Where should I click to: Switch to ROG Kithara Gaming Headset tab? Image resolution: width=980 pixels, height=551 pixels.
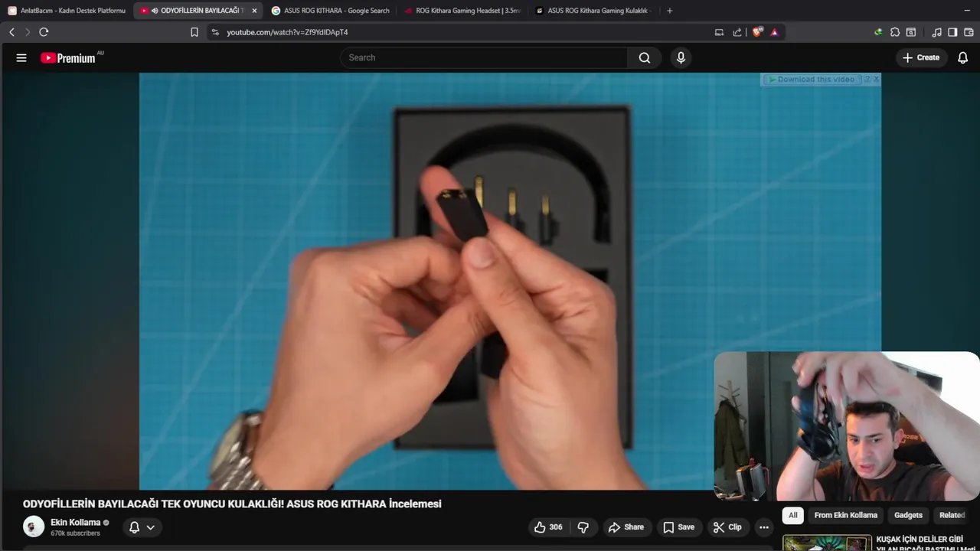point(462,11)
